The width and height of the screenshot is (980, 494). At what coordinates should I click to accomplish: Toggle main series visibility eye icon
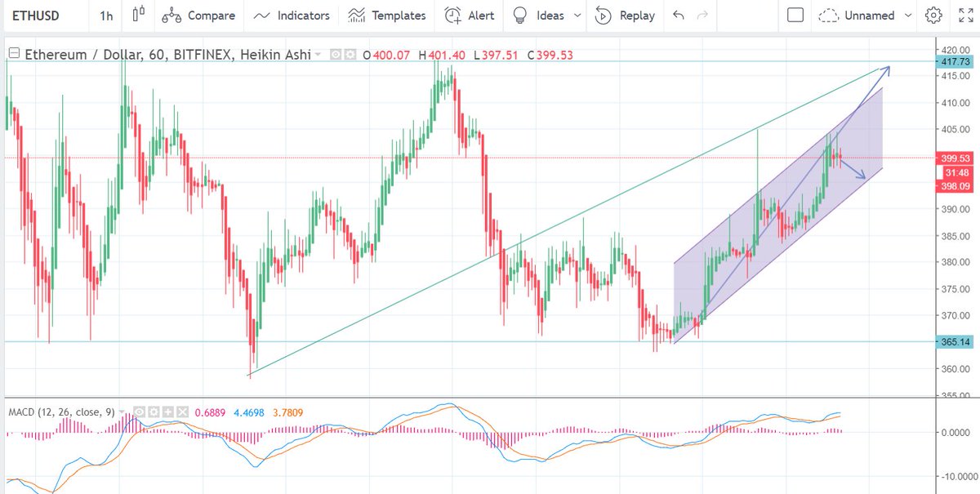coord(336,55)
